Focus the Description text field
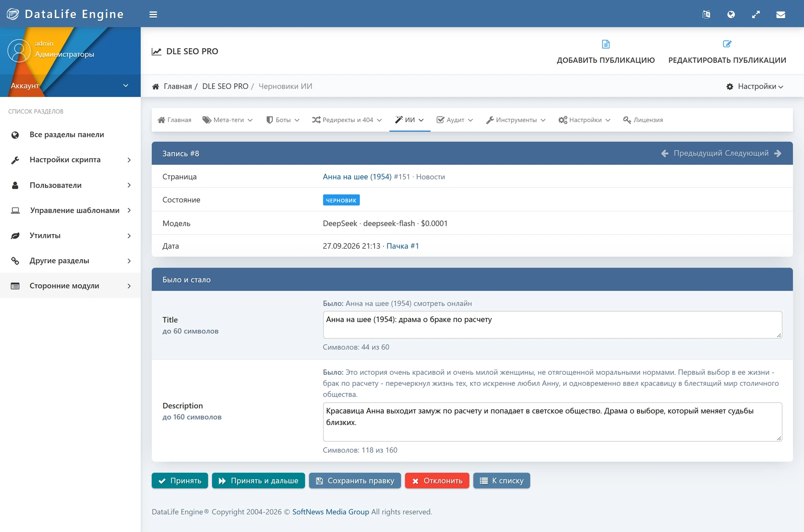This screenshot has width=804, height=532. (552, 422)
